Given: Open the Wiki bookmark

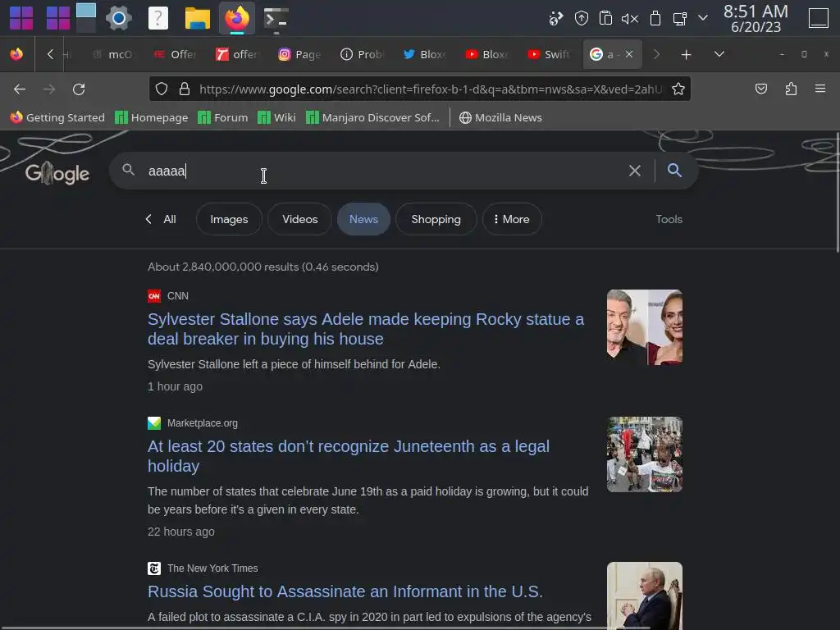Looking at the screenshot, I should click(x=276, y=117).
